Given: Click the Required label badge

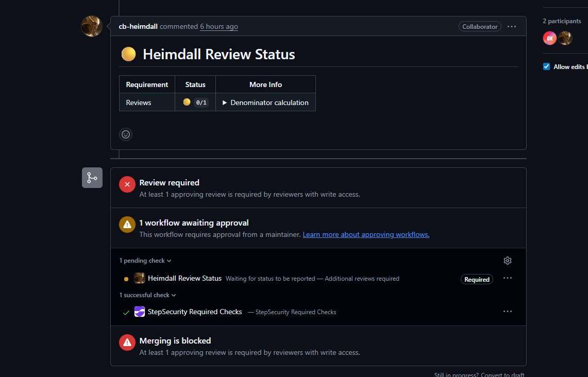Looking at the screenshot, I should point(477,279).
